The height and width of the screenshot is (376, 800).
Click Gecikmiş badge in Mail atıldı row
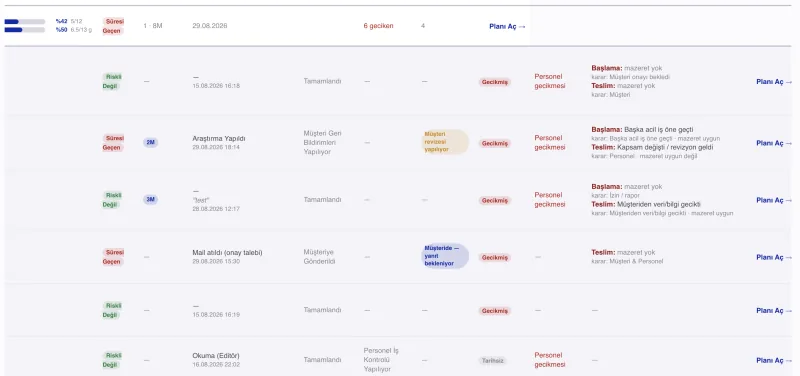click(x=495, y=258)
